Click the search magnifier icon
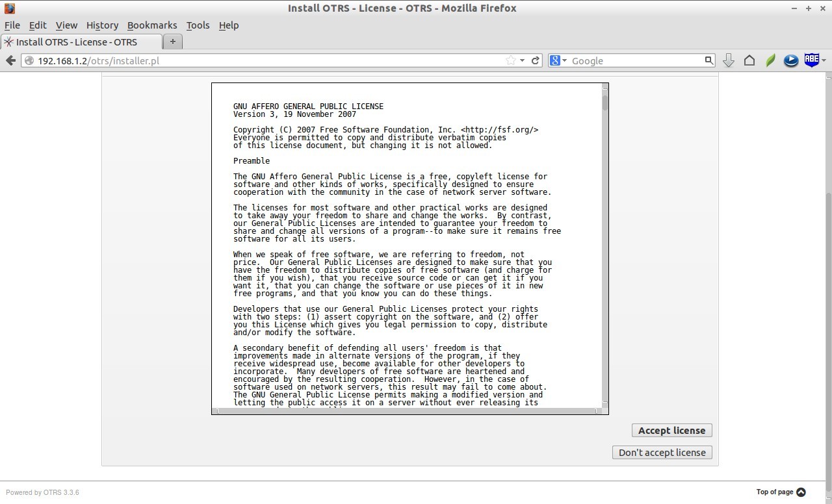832x504 pixels. pyautogui.click(x=708, y=60)
